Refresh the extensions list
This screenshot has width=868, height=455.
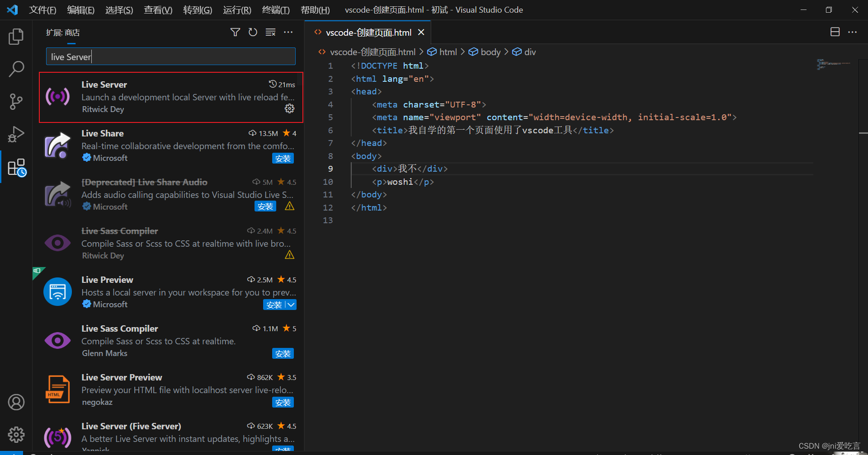click(x=253, y=32)
